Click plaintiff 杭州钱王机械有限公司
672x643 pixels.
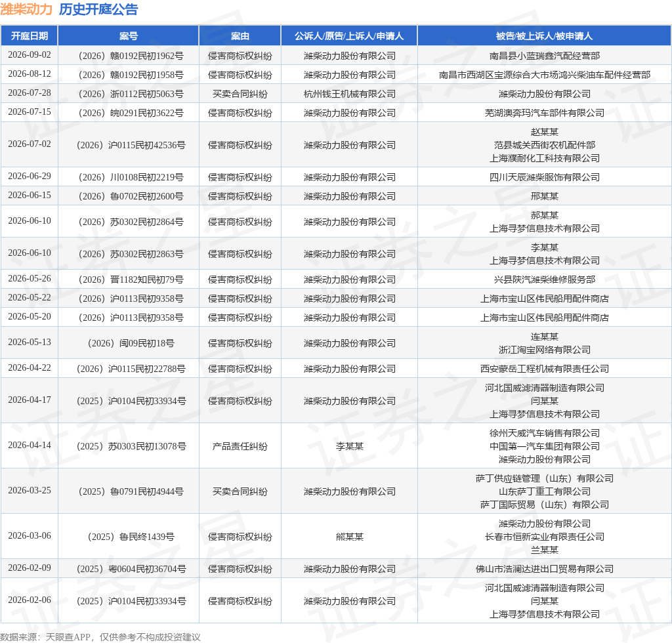tap(349, 94)
